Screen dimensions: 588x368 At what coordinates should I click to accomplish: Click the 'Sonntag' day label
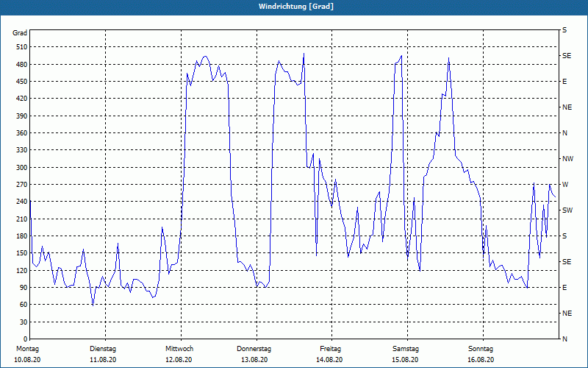(481, 349)
